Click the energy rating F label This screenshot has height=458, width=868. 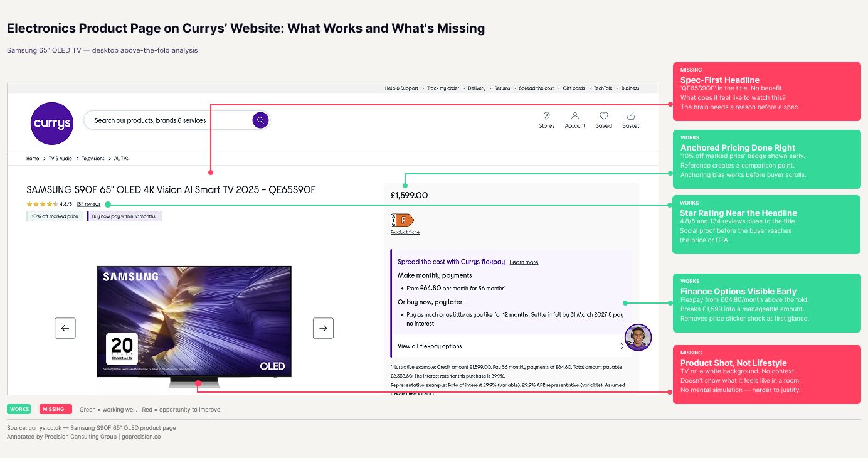[402, 220]
